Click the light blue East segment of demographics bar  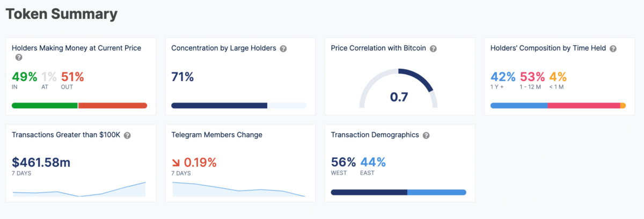coord(436,192)
